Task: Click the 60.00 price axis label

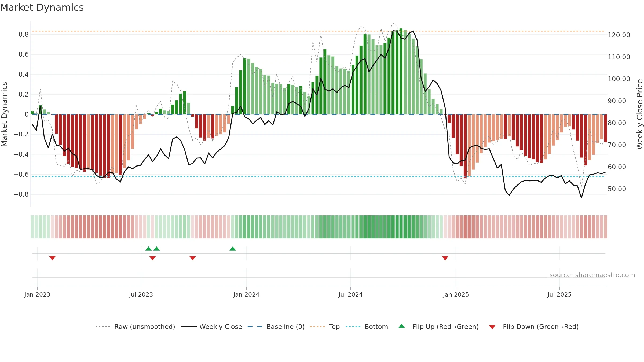Action: tap(617, 167)
